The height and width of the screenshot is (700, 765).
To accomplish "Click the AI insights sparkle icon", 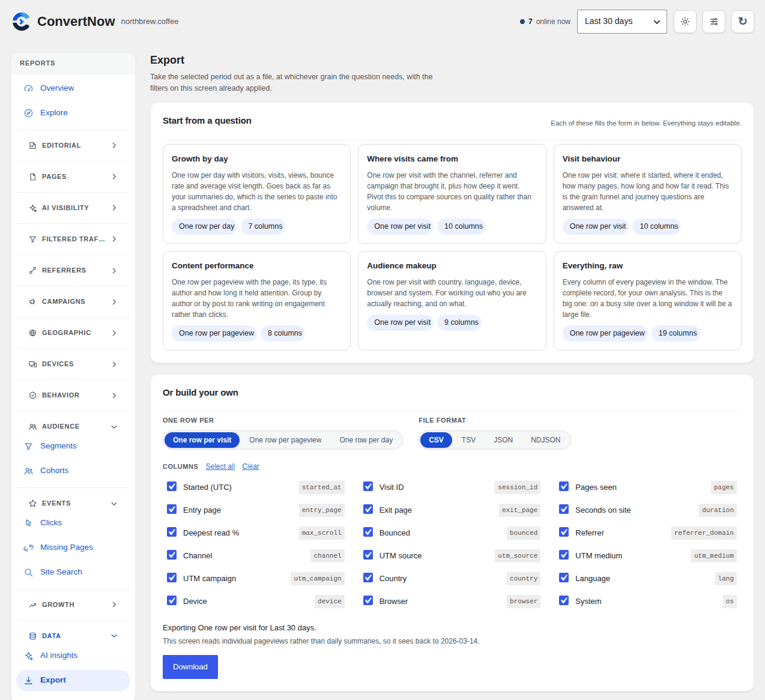I will pos(28,656).
